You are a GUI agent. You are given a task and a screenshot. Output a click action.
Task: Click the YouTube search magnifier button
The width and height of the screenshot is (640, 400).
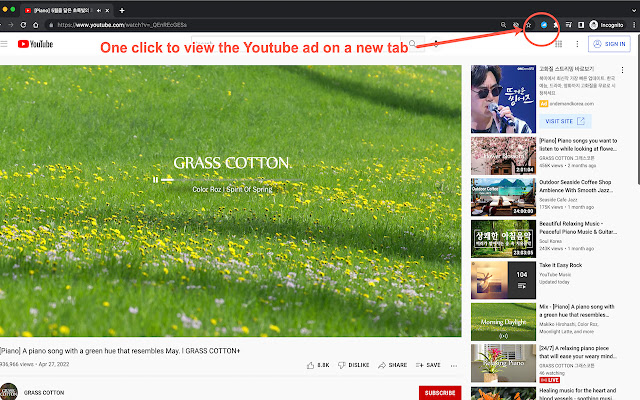pos(413,43)
